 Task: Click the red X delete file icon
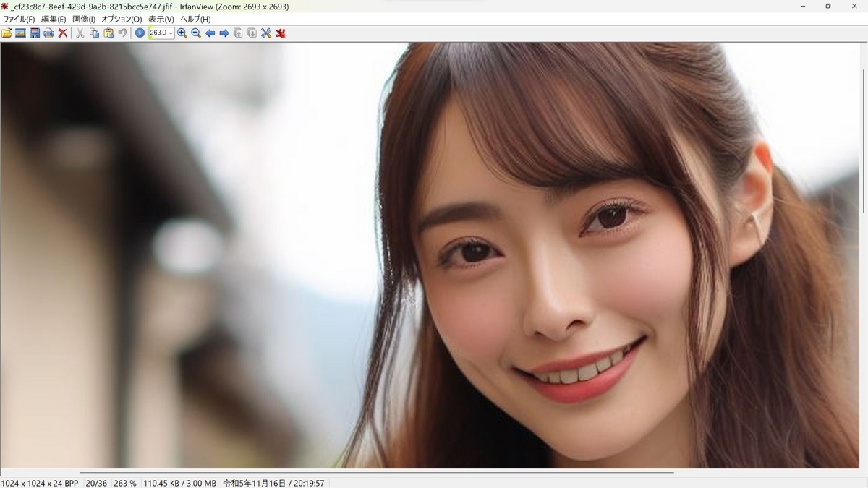[x=63, y=33]
